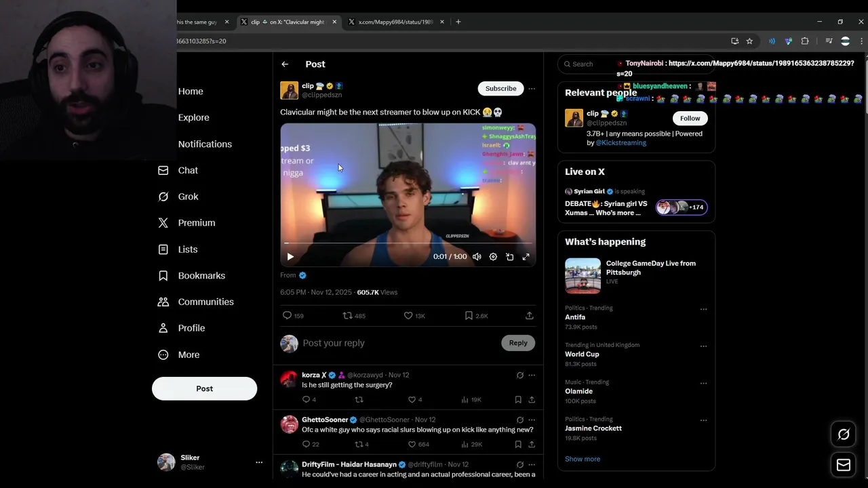Open floating messages envelope button
The height and width of the screenshot is (488, 868).
click(844, 466)
